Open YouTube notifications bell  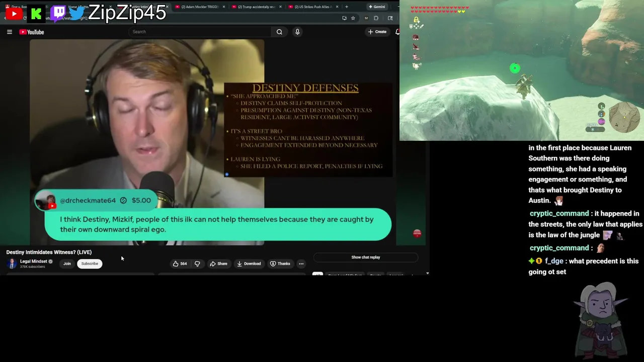(397, 32)
